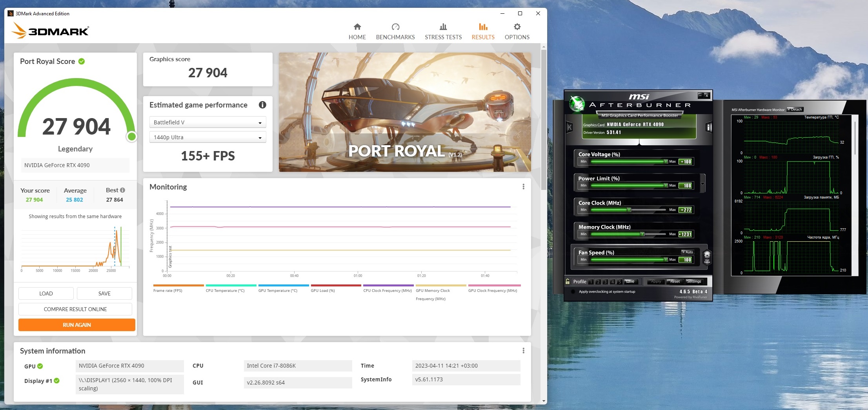Click the Fan Speed slider handle
The image size is (868, 410).
tap(666, 259)
